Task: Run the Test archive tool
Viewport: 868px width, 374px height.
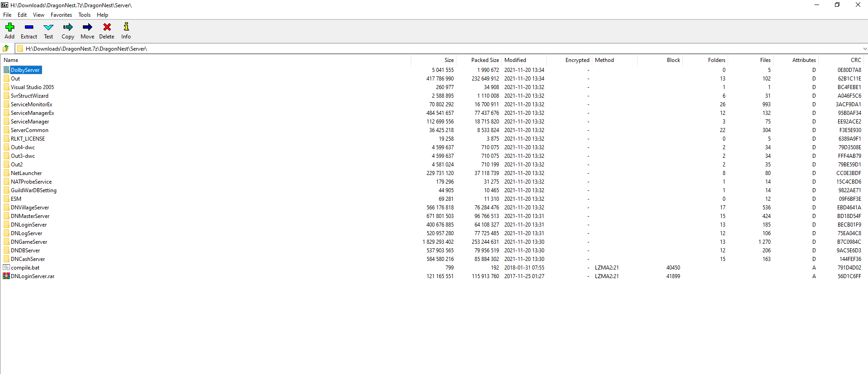Action: [x=48, y=27]
